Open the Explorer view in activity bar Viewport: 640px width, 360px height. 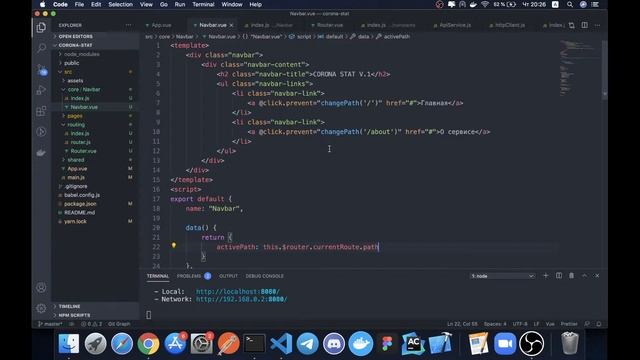click(41, 27)
